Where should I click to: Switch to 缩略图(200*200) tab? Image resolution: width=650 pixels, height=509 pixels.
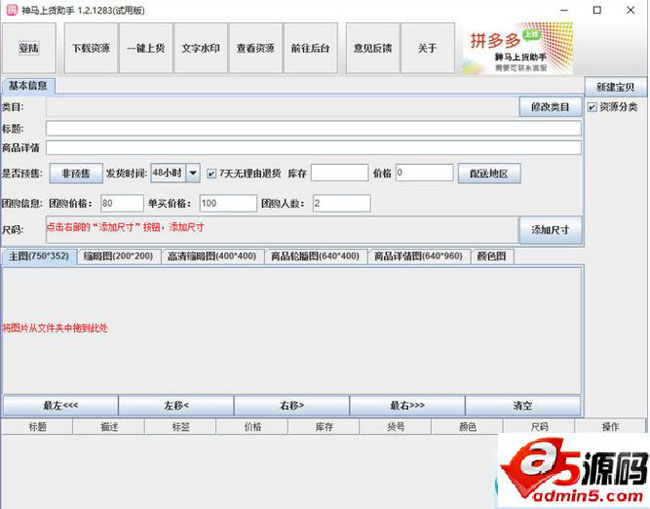(x=118, y=256)
